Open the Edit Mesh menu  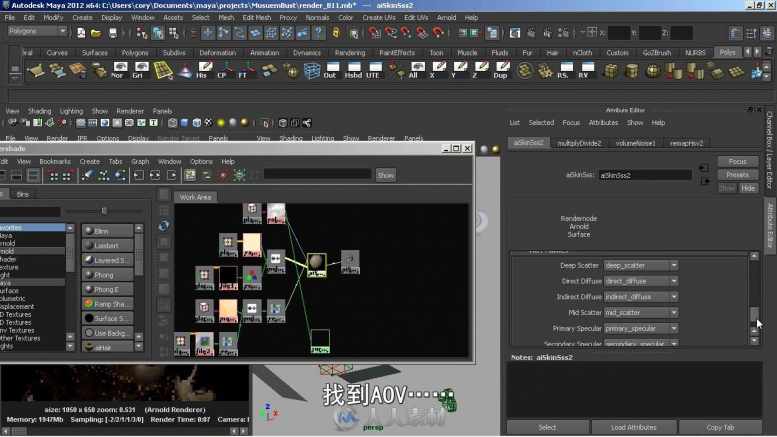257,17
